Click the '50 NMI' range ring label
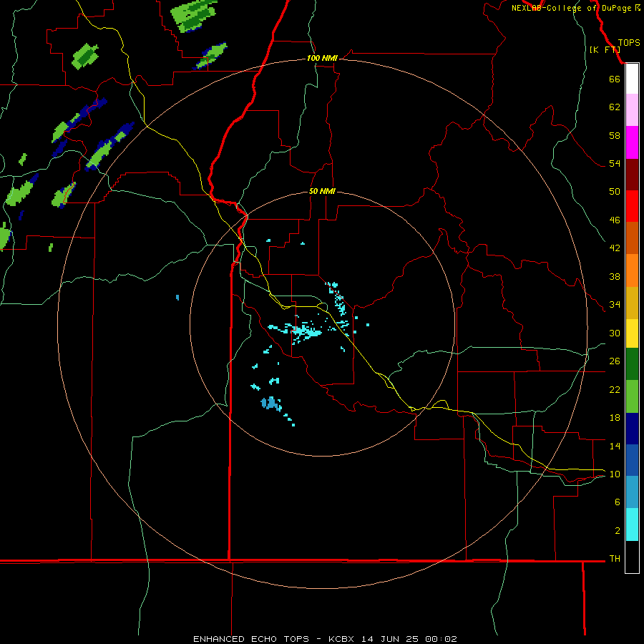This screenshot has height=644, width=644. 322,191
